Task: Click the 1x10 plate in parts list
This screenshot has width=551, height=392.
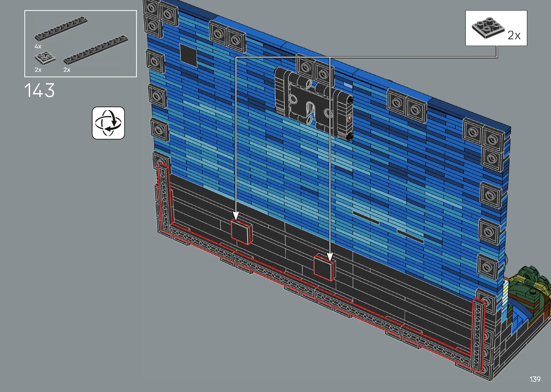Action: (96, 50)
